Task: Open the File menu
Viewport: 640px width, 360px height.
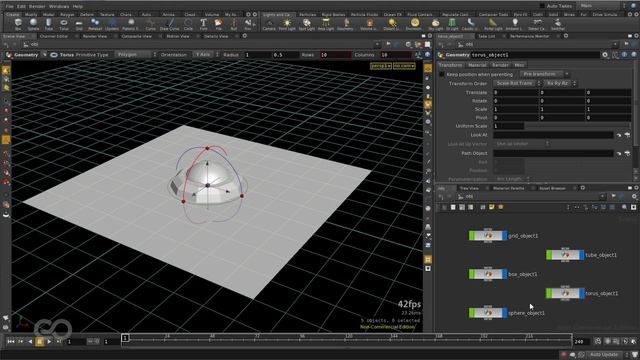Action: pos(9,7)
